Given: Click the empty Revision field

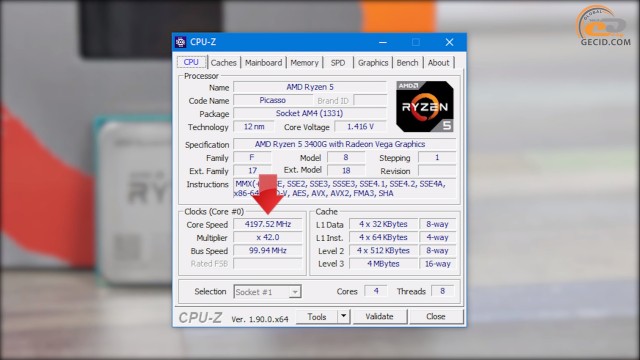Looking at the screenshot, I should [437, 170].
